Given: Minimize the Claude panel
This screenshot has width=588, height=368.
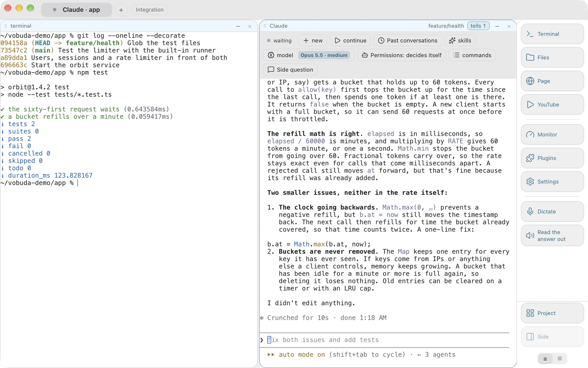Looking at the screenshot, I should (497, 26).
